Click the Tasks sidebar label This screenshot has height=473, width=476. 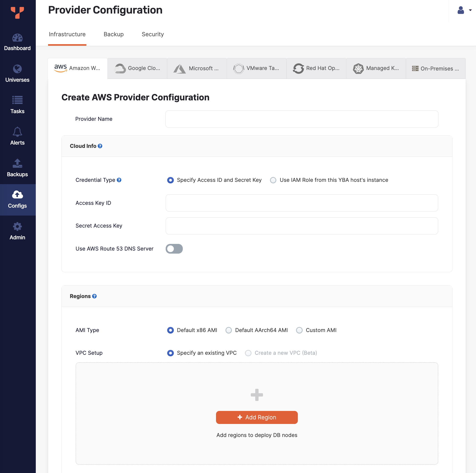pyautogui.click(x=17, y=111)
